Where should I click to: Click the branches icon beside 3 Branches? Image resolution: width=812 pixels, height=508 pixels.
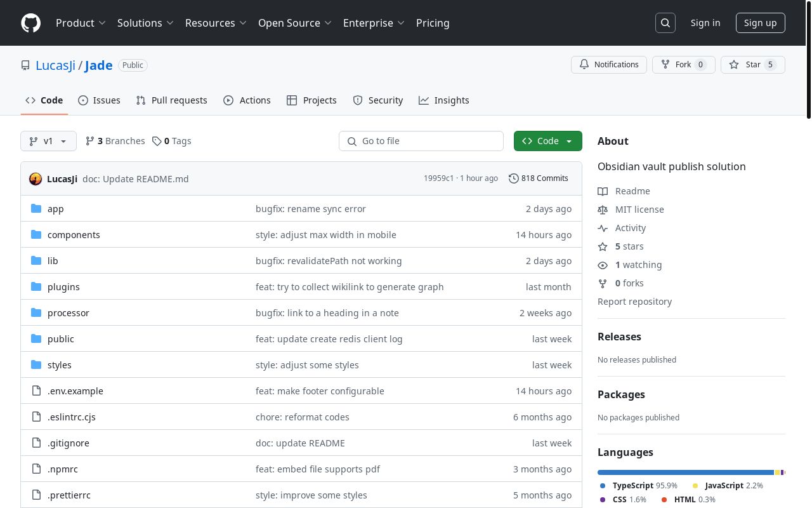pyautogui.click(x=90, y=141)
